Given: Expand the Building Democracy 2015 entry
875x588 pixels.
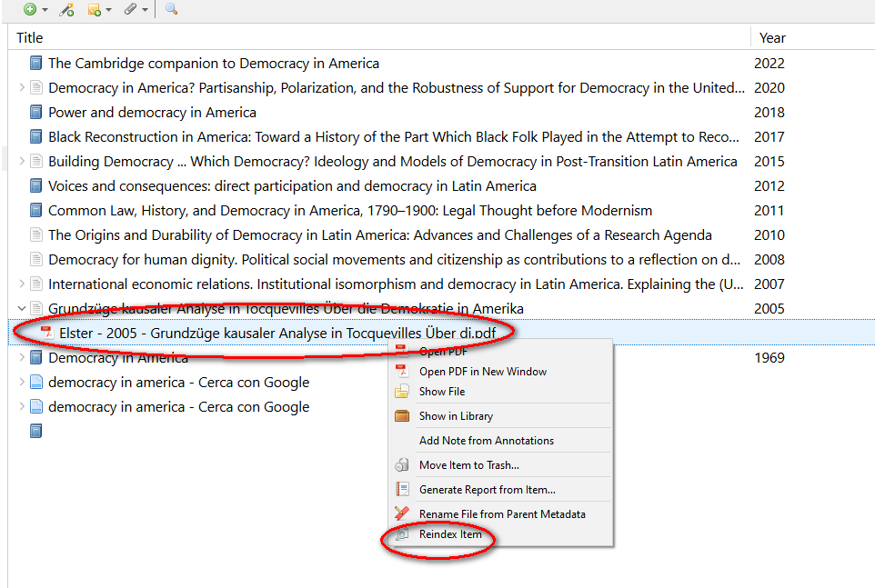Looking at the screenshot, I should [22, 162].
